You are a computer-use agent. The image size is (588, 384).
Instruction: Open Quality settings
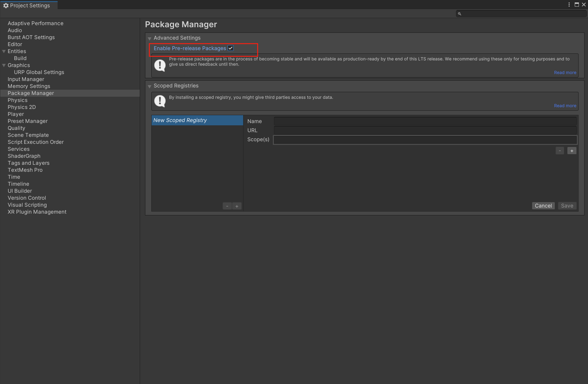(16, 128)
